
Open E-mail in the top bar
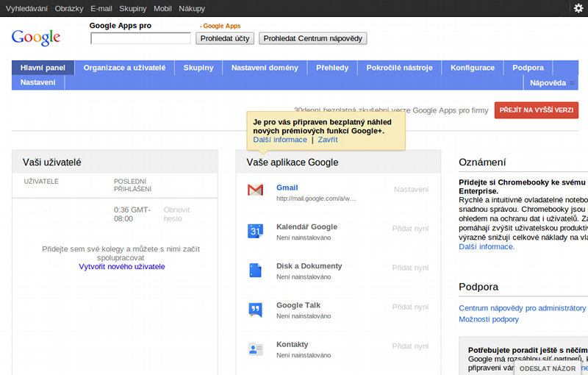pyautogui.click(x=101, y=9)
